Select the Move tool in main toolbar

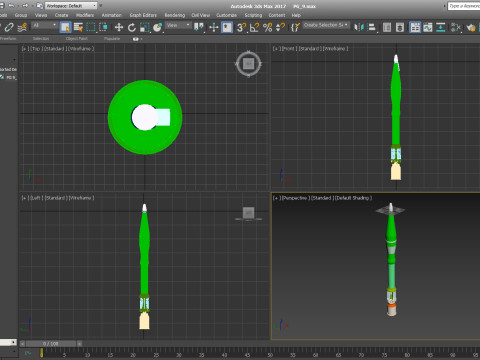[x=119, y=27]
